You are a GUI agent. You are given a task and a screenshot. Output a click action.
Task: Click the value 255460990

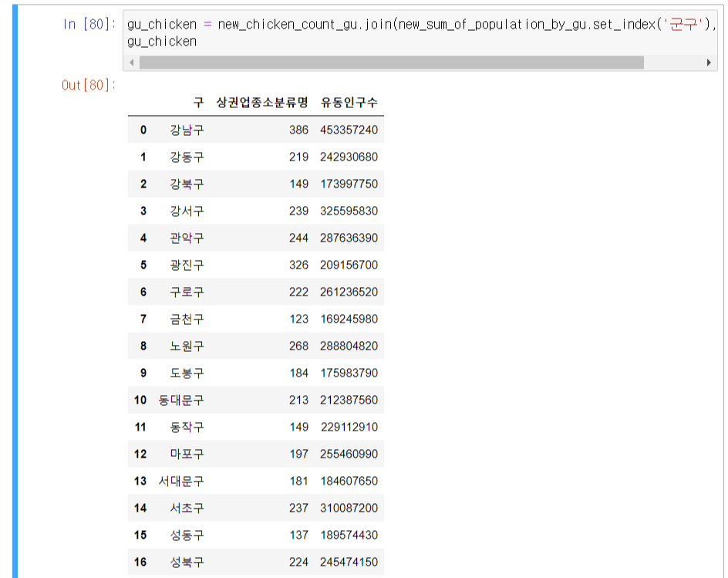click(x=349, y=454)
